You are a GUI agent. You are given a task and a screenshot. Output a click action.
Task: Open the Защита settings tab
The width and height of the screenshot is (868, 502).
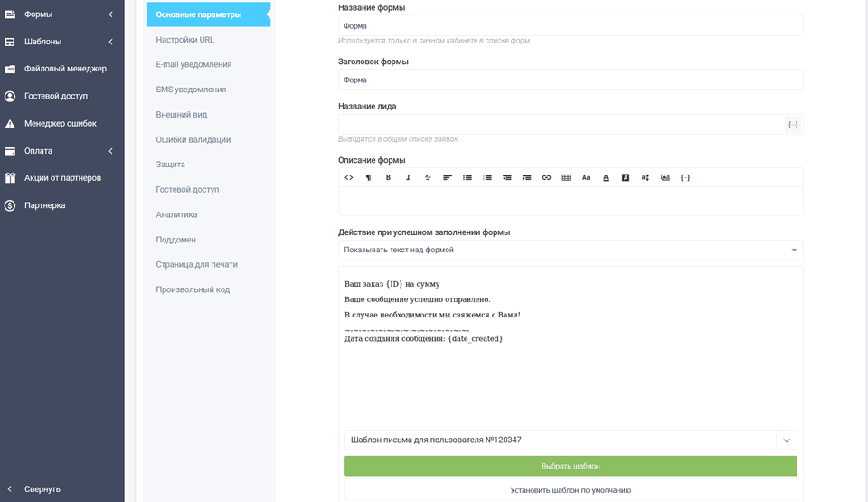(x=171, y=165)
